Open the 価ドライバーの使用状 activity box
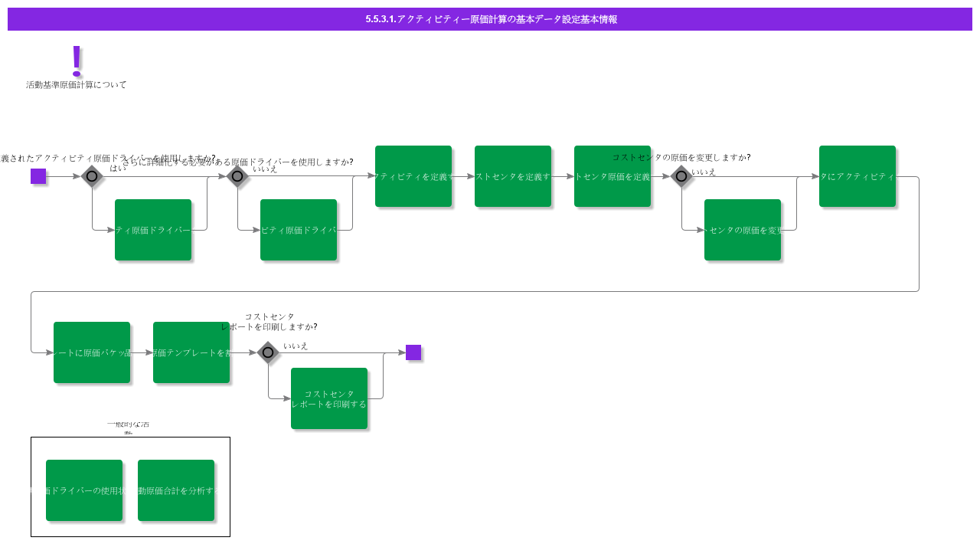This screenshot has height=544, width=980. (x=84, y=490)
